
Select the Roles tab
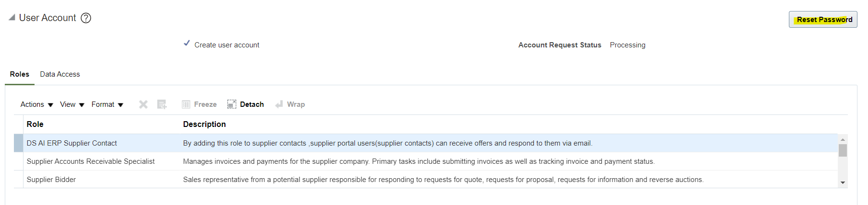click(x=20, y=74)
